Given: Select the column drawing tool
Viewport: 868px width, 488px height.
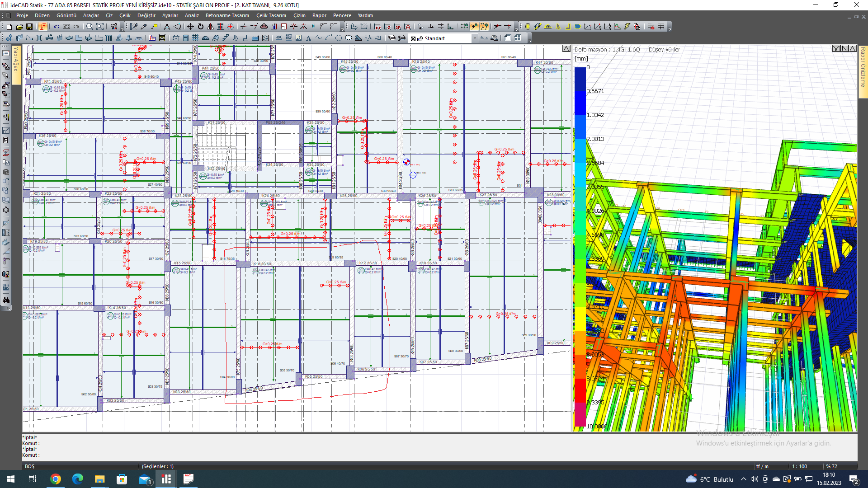Looking at the screenshot, I should 39,38.
